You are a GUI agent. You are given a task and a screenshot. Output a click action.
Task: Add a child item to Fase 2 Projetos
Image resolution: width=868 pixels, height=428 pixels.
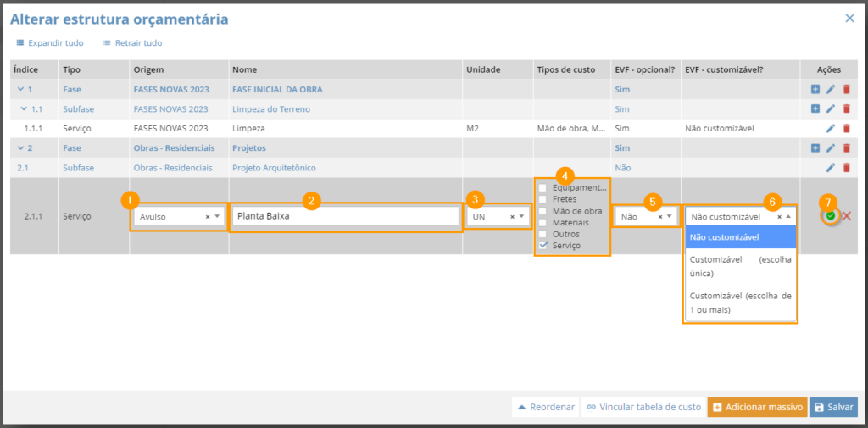coord(815,147)
